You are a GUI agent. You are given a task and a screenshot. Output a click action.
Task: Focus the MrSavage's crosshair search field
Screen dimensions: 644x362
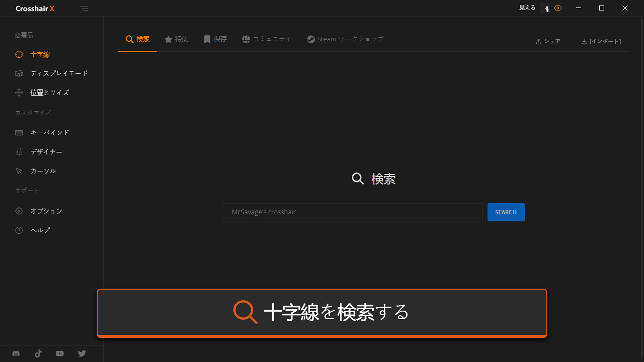(x=353, y=212)
